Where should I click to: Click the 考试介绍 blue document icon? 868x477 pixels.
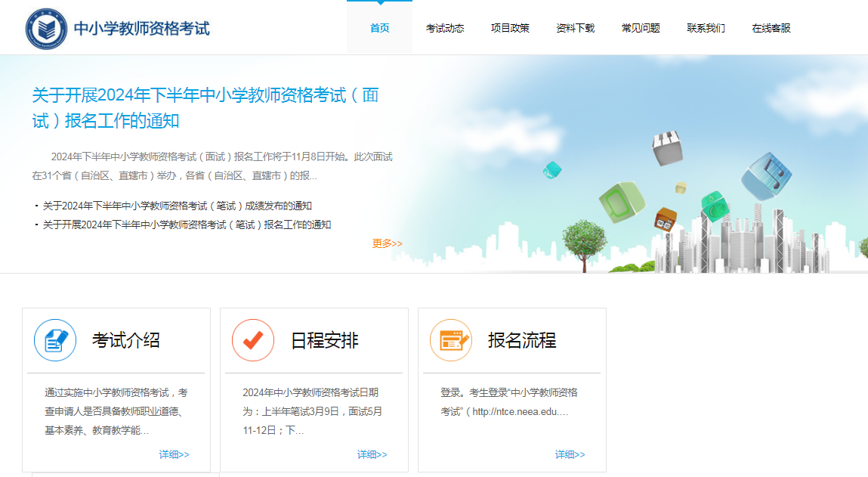coord(55,340)
